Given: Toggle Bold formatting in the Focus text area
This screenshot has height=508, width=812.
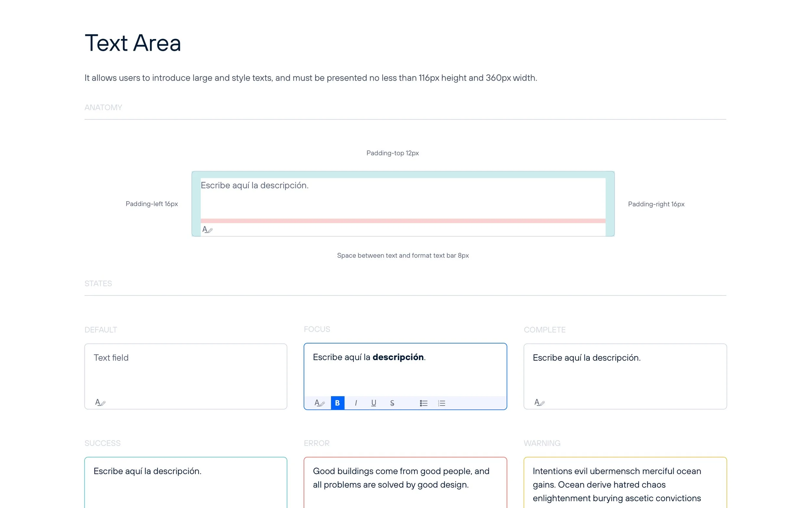Looking at the screenshot, I should pos(337,403).
